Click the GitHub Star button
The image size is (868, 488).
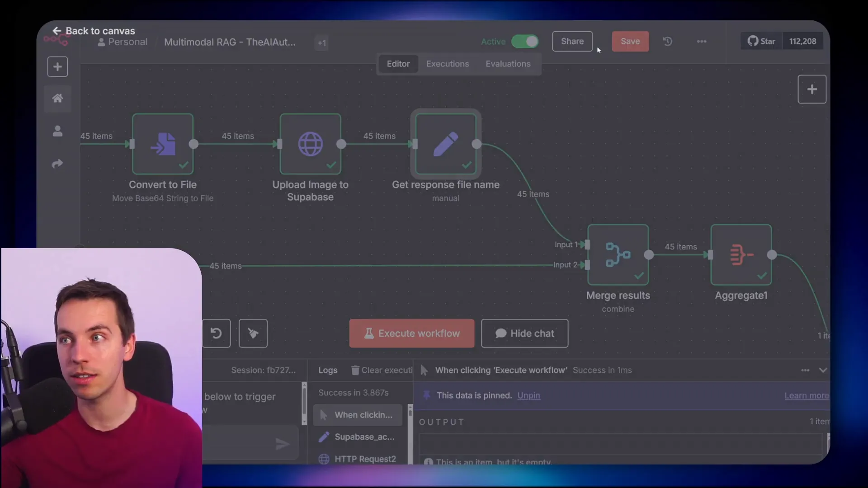click(x=761, y=41)
